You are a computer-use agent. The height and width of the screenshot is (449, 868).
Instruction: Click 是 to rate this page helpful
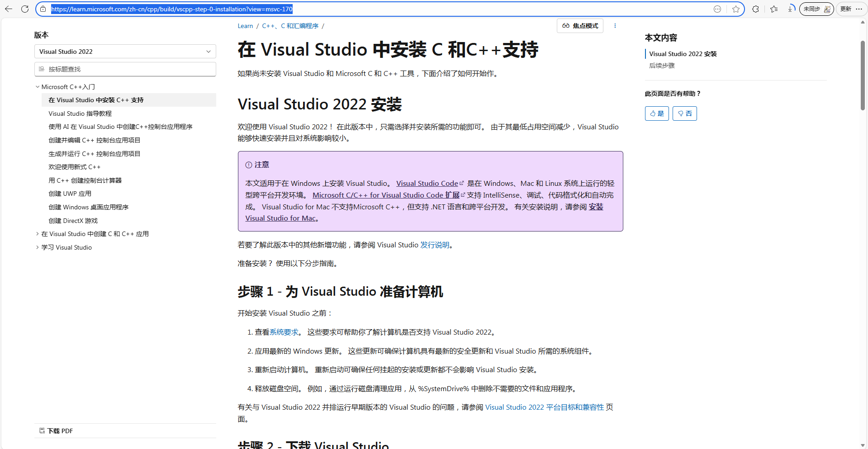click(x=657, y=113)
